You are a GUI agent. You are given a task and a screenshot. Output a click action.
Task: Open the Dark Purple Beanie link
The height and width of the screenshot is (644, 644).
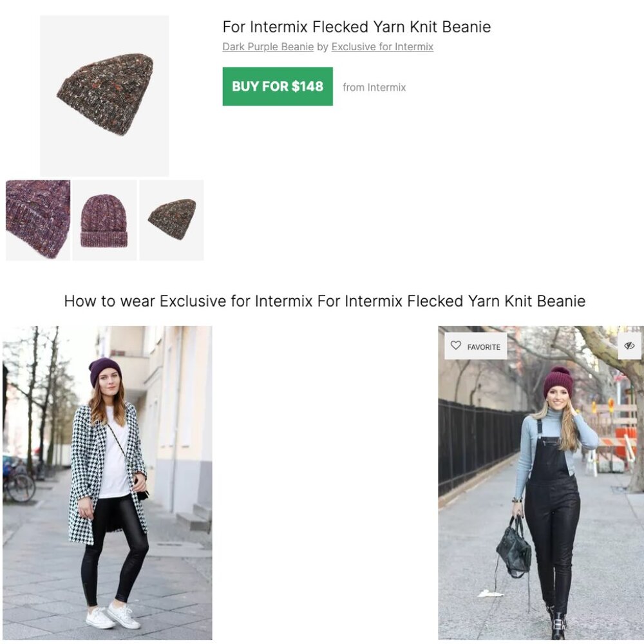tap(268, 47)
